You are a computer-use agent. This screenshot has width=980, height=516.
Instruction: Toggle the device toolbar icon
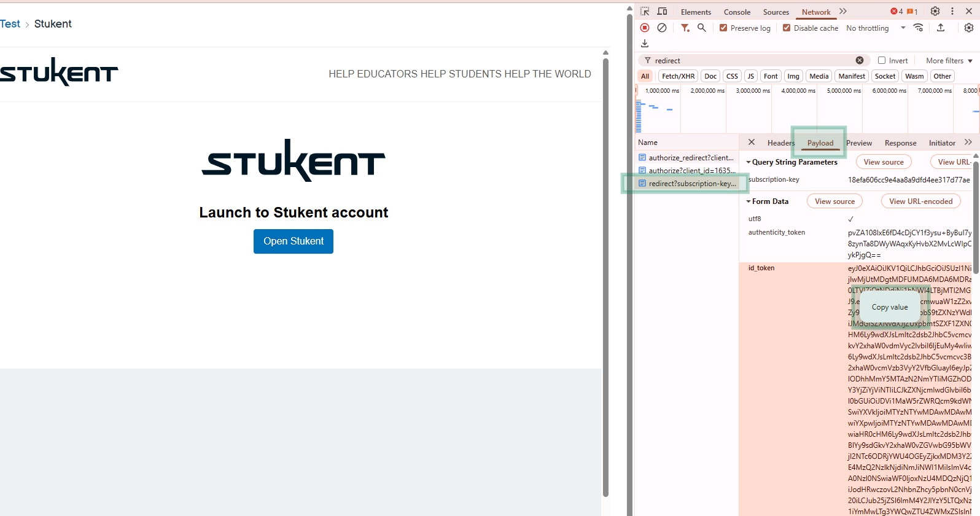(662, 12)
